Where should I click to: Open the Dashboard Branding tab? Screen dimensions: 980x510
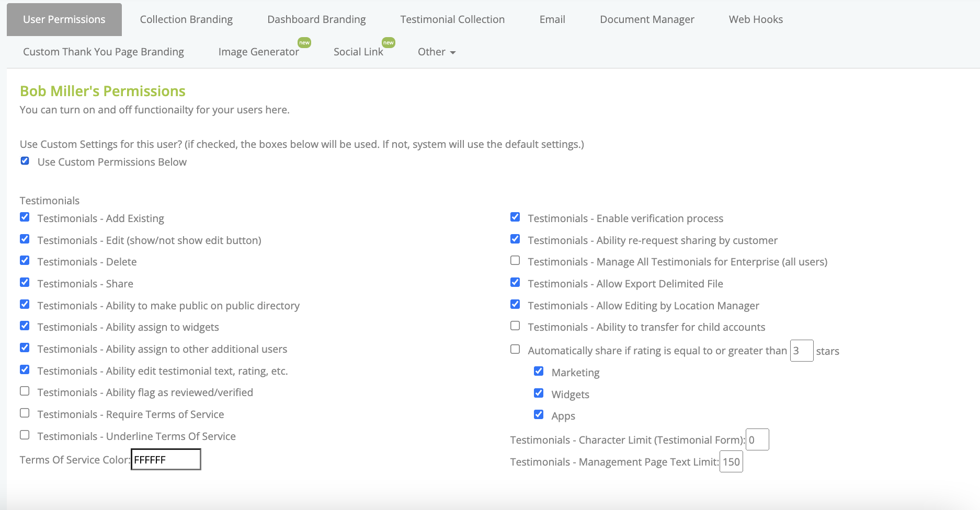pos(316,19)
